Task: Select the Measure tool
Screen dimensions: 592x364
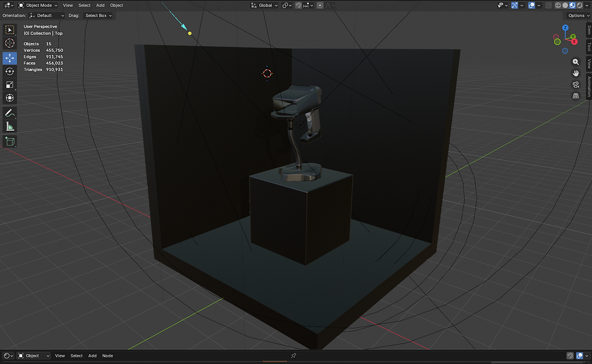Action: 10,126
